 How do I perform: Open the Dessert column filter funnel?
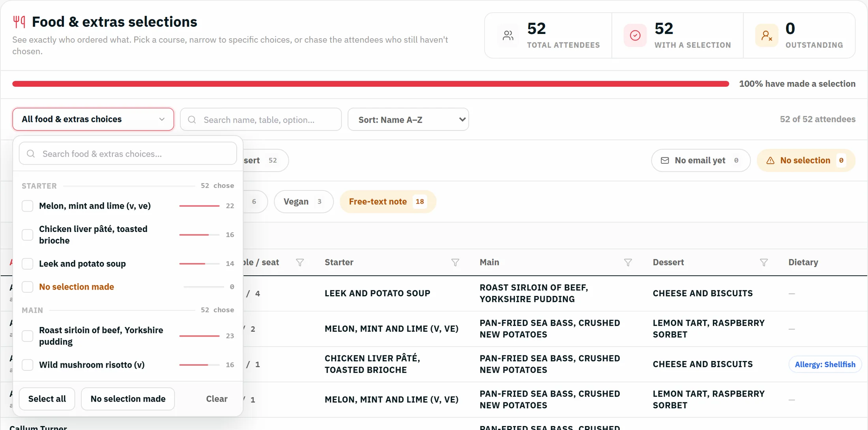click(x=764, y=262)
